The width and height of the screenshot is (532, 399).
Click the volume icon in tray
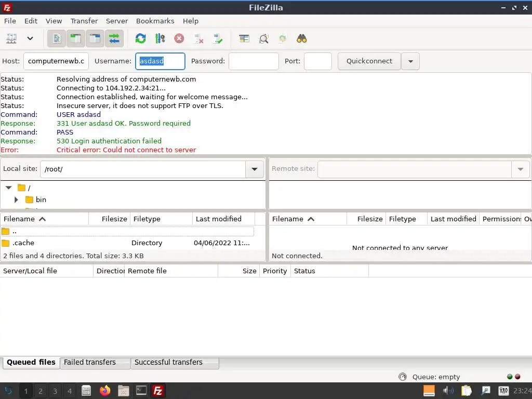448,391
